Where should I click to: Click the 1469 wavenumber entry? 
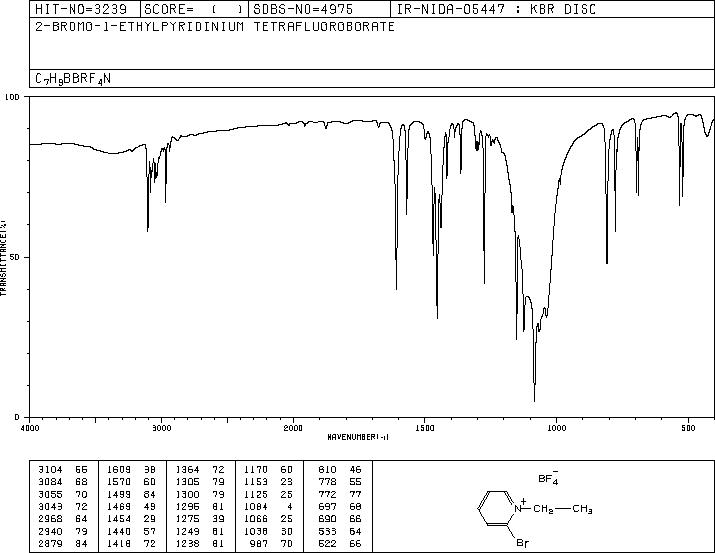119,506
